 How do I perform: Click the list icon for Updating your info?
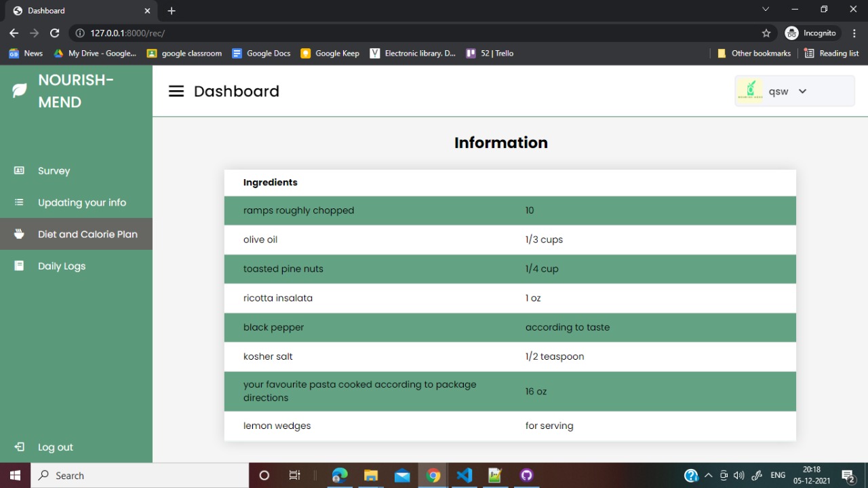pyautogui.click(x=19, y=202)
